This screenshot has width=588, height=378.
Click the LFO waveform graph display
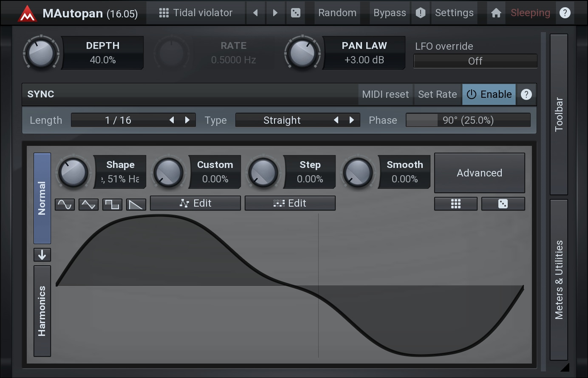coord(290,286)
